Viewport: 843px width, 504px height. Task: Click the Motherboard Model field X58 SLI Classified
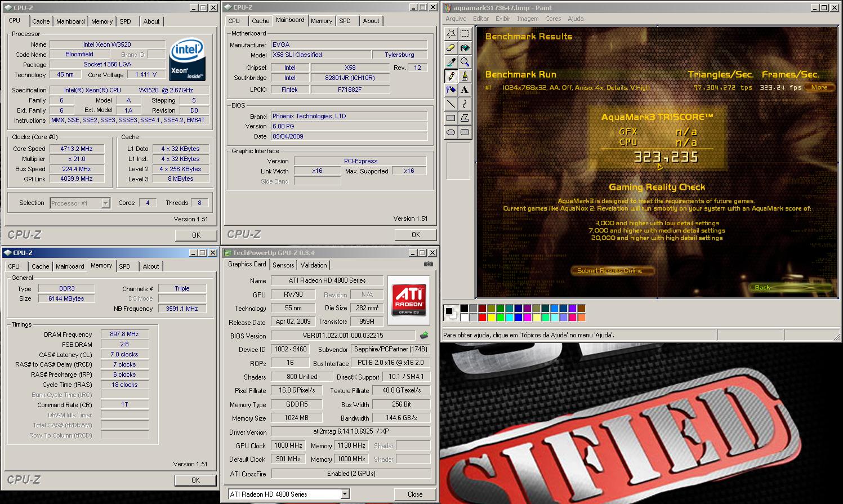[x=320, y=55]
